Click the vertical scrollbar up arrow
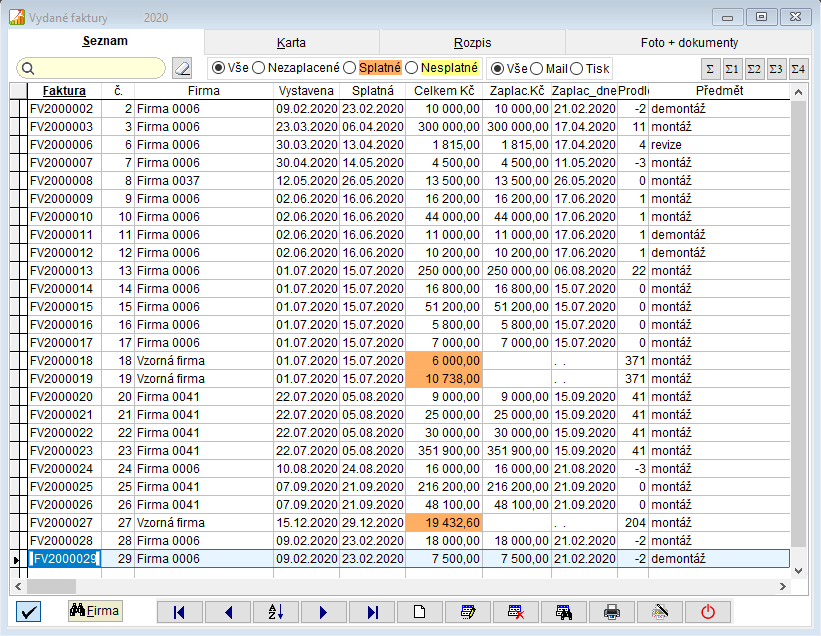The image size is (821, 636). tap(798, 92)
